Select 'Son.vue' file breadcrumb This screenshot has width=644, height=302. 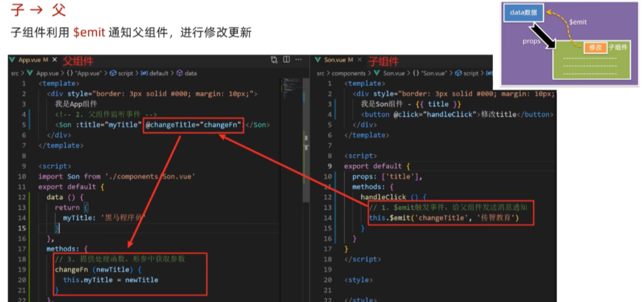(394, 74)
